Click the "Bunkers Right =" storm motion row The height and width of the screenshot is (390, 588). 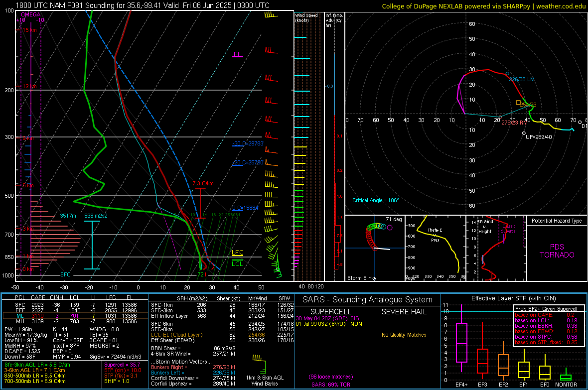(x=193, y=367)
